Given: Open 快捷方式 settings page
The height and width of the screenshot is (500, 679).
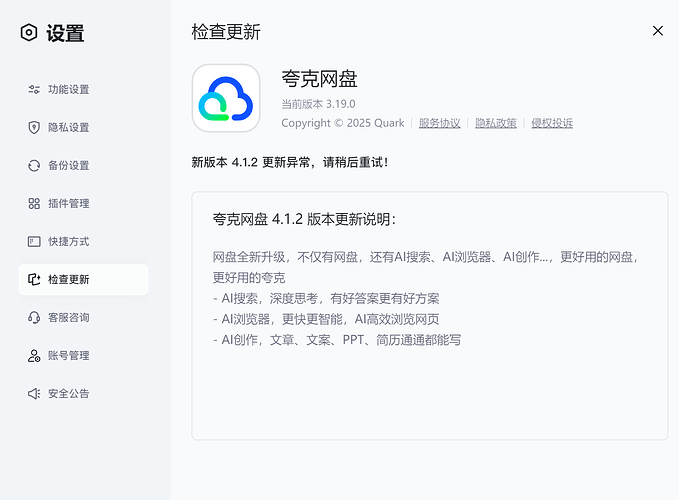Looking at the screenshot, I should [x=84, y=242].
